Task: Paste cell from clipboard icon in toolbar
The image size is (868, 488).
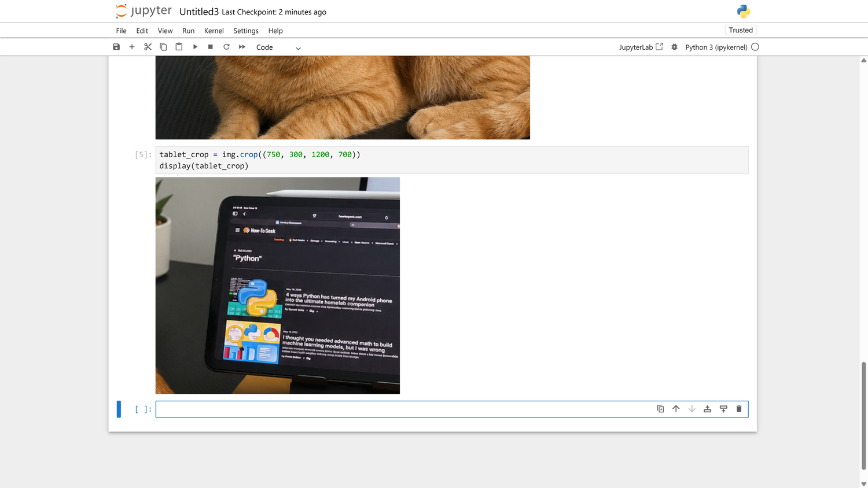Action: point(179,47)
